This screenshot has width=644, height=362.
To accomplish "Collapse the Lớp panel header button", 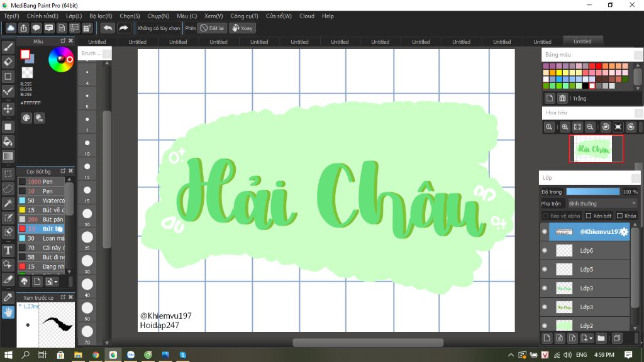I will [x=635, y=178].
